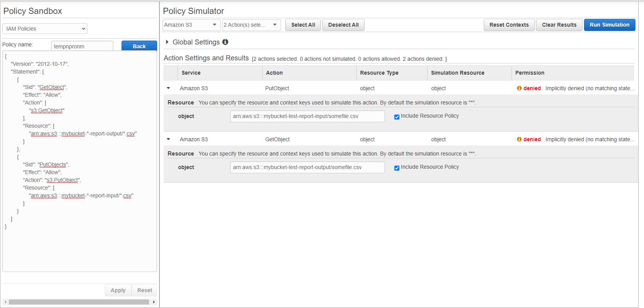Click the GetObject resource ARN field

pyautogui.click(x=307, y=167)
